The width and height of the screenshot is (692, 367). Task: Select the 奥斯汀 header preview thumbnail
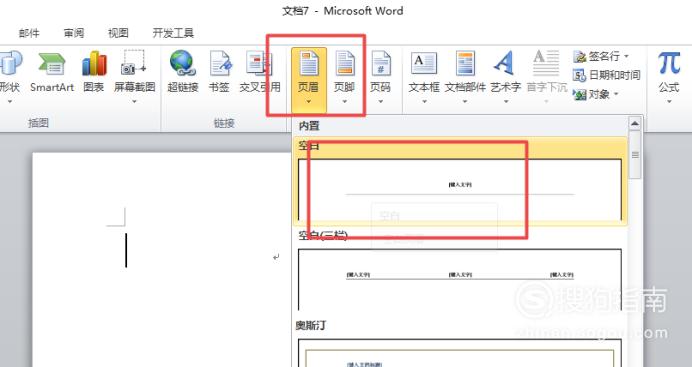pos(460,353)
